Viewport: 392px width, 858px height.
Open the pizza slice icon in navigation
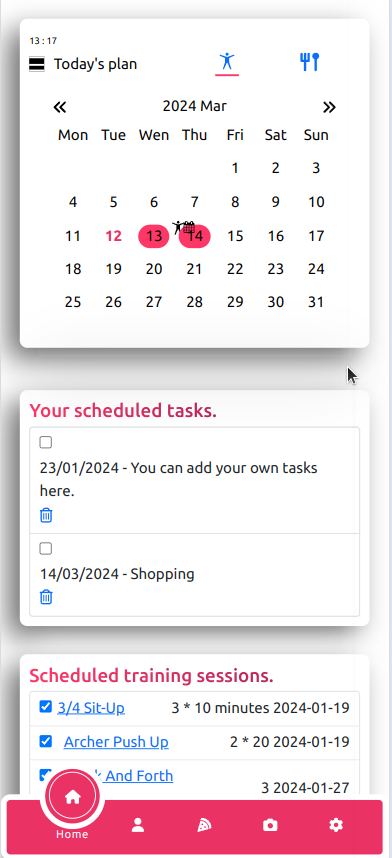tap(204, 825)
